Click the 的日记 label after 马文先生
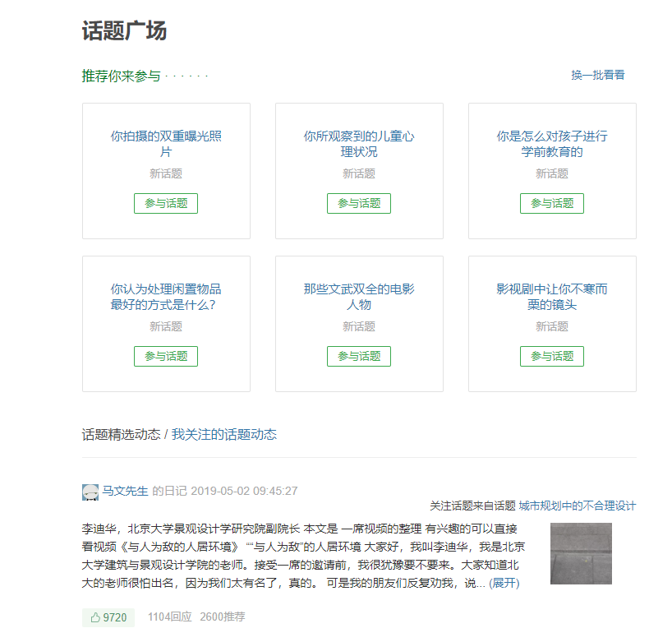Viewport: 672px width, 642px height. pyautogui.click(x=170, y=491)
